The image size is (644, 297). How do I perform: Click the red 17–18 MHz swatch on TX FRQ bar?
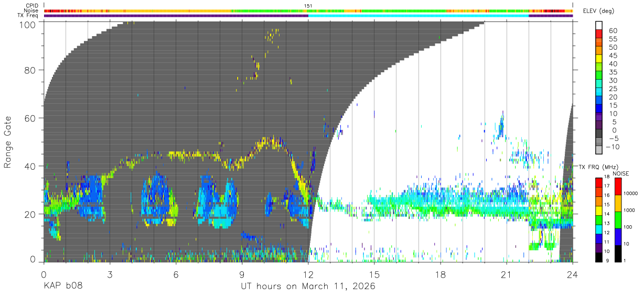point(598,183)
